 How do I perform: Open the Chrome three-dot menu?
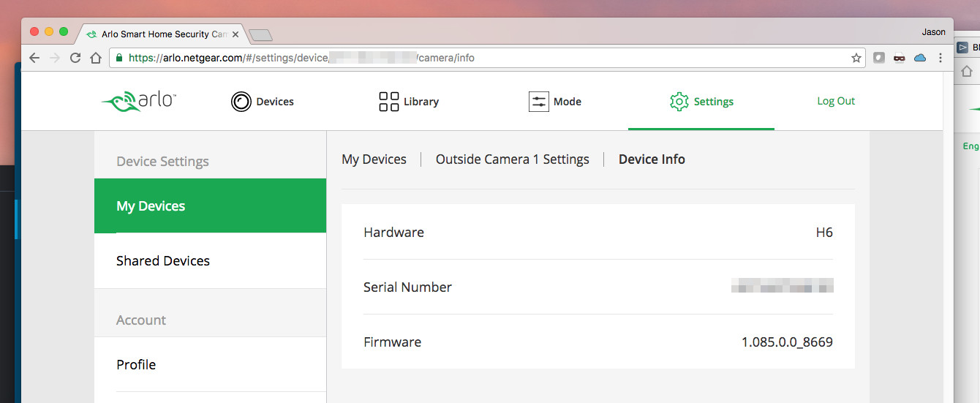pyautogui.click(x=941, y=58)
